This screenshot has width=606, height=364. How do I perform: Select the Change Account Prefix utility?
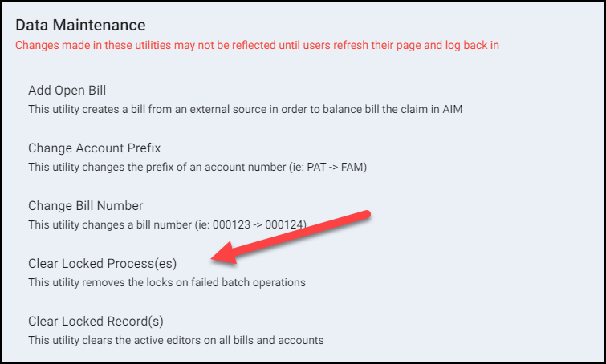95,148
